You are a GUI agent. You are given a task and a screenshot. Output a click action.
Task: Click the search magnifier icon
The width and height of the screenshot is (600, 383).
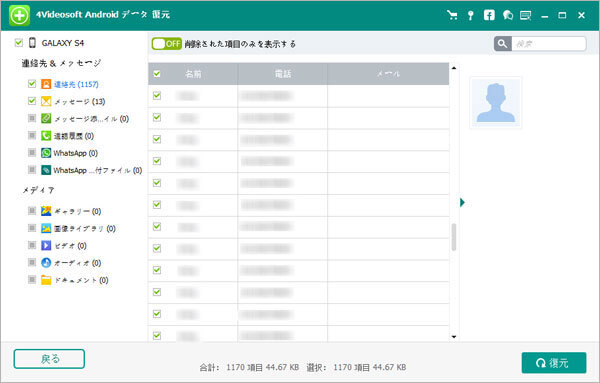pyautogui.click(x=502, y=44)
